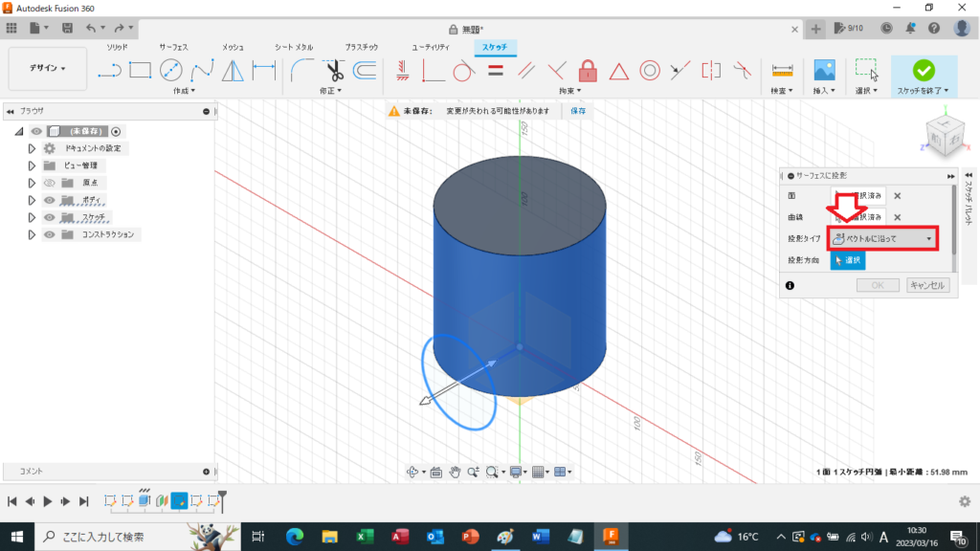Viewport: 980px width, 551px height.
Task: Open Excel from the taskbar
Action: click(x=365, y=537)
